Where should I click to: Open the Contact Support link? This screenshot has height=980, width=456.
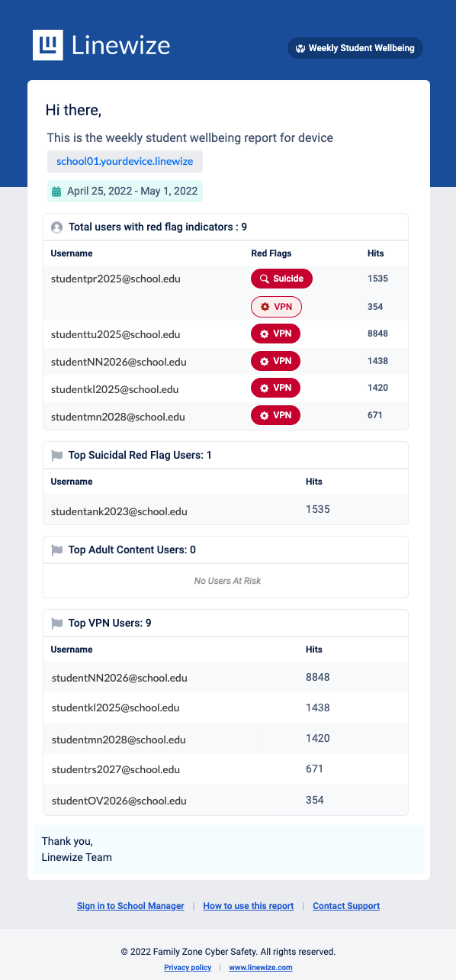(x=346, y=906)
